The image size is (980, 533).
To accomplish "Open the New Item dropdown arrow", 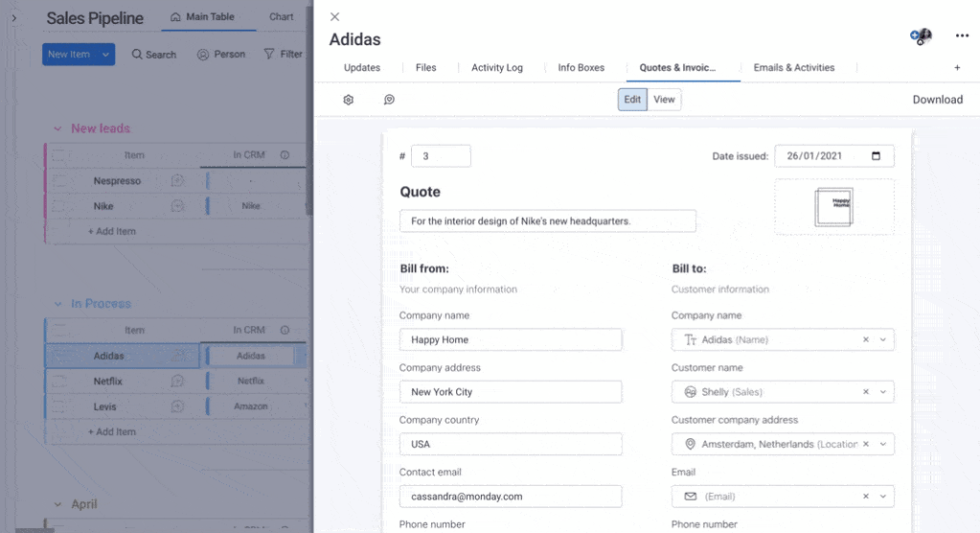I will click(x=105, y=55).
